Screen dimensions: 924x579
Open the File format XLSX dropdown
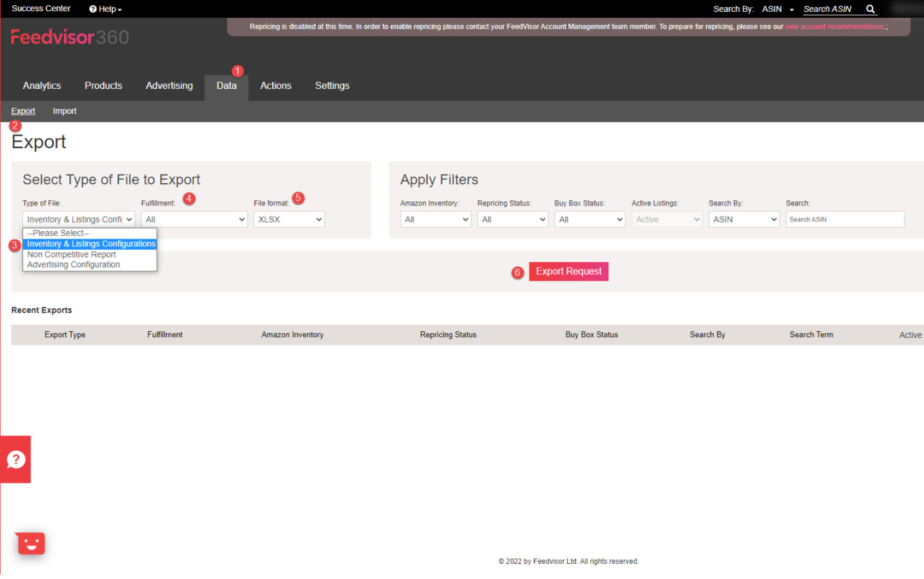click(289, 219)
